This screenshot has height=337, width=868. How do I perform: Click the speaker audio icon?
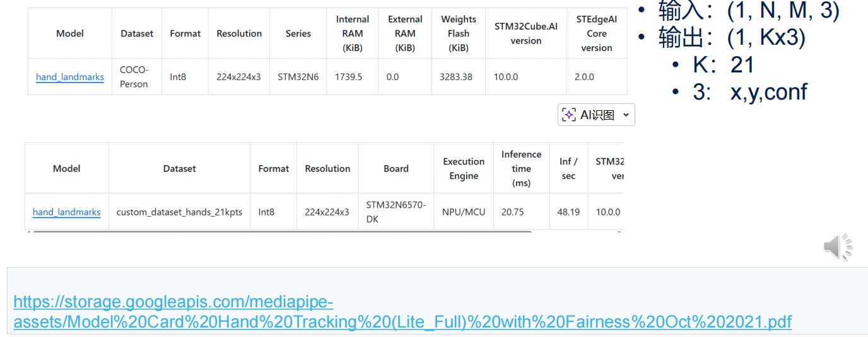[x=838, y=246]
